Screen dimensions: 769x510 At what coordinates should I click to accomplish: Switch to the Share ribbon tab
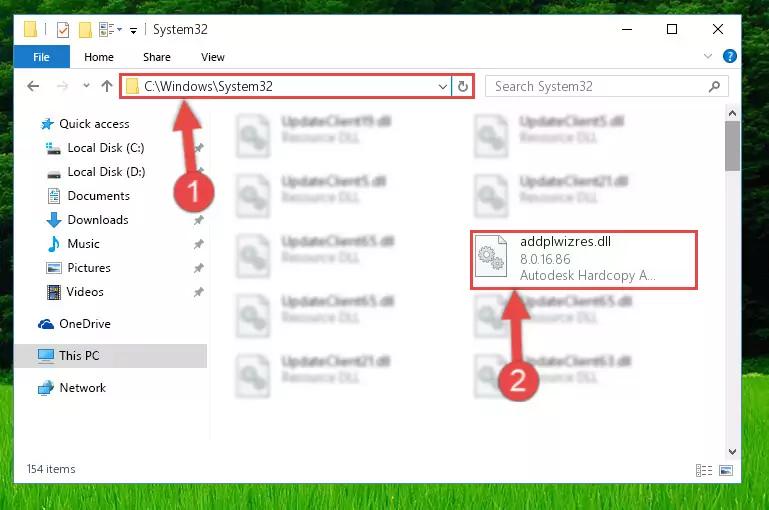(157, 57)
